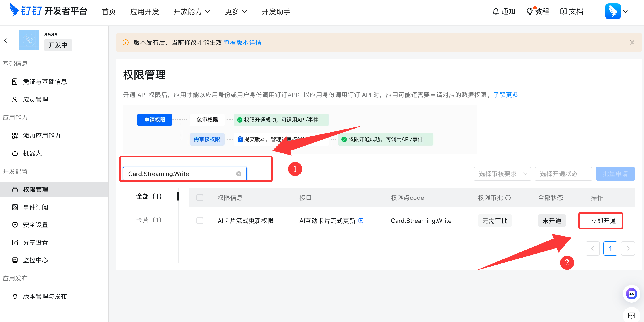Click the 权限点code column header
Screen dimensions: 644x322
(407, 198)
